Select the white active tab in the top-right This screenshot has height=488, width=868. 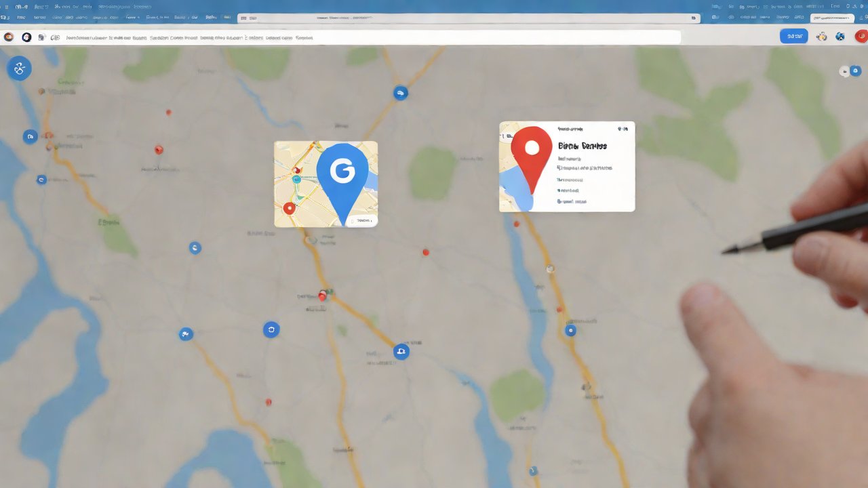click(x=830, y=18)
